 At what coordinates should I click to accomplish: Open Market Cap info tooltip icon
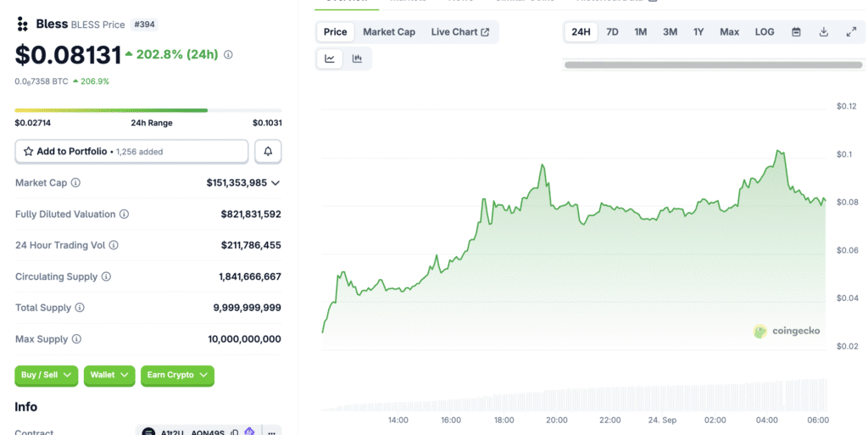[x=75, y=182]
